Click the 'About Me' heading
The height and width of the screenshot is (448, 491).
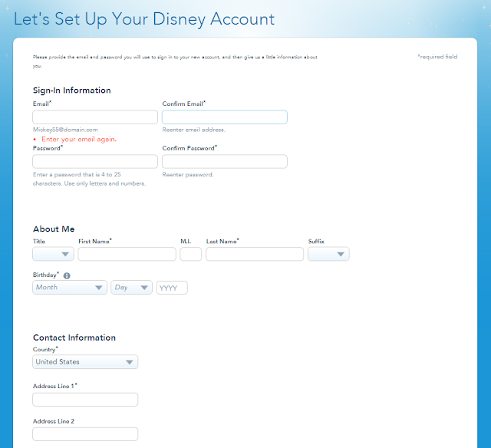pyautogui.click(x=54, y=229)
